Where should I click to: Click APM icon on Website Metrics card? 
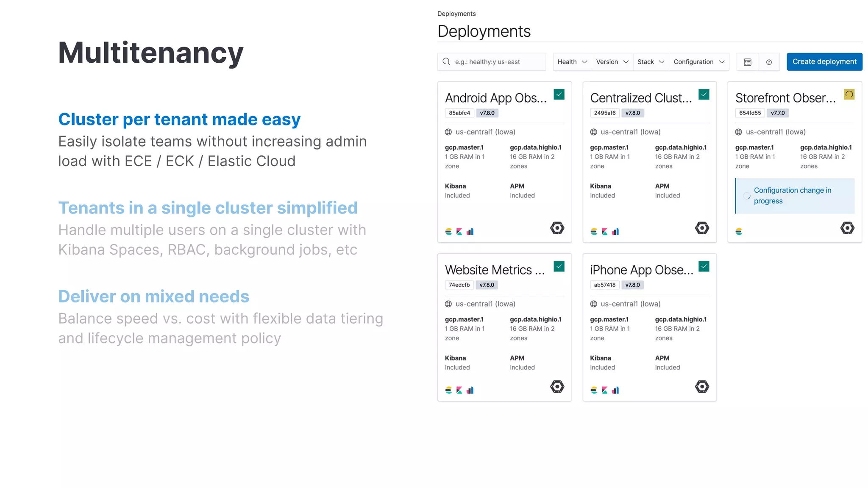tap(470, 390)
